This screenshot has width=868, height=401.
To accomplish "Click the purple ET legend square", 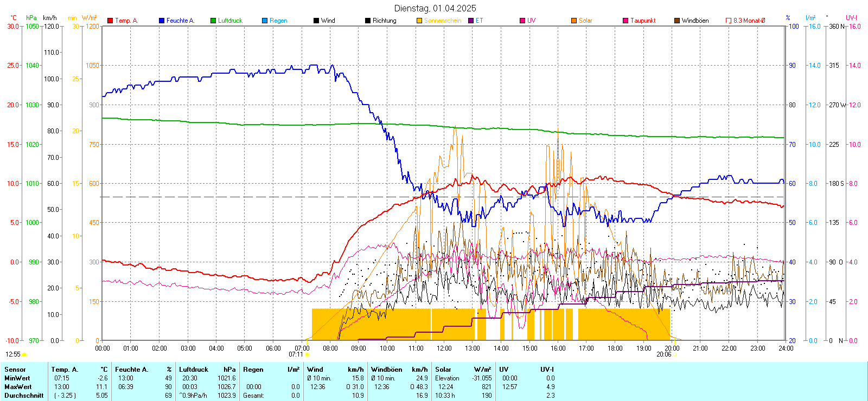I will (x=471, y=21).
